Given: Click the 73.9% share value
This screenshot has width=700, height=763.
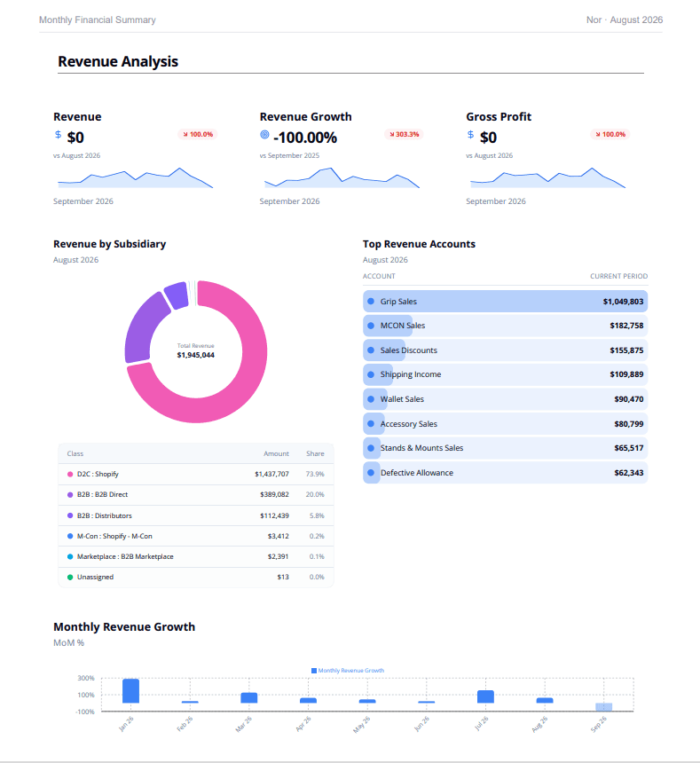Looking at the screenshot, I should tap(315, 474).
